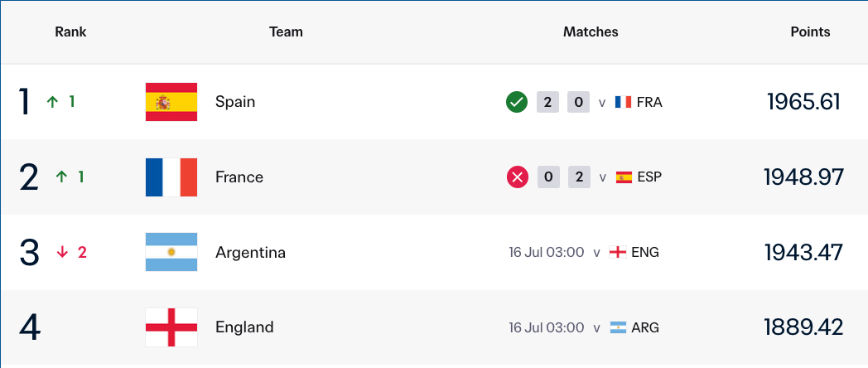Click France's 1948.97 points value
This screenshot has width=868, height=368.
[x=803, y=177]
